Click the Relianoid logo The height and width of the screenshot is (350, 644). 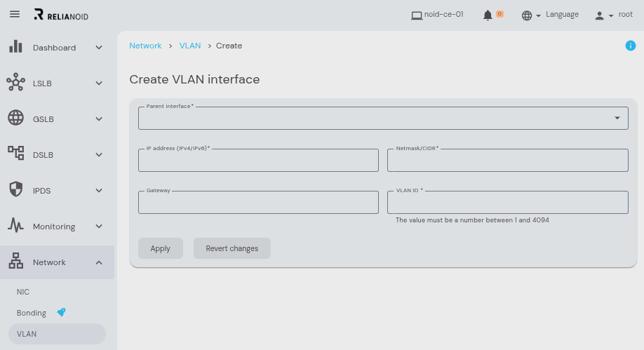(x=61, y=15)
